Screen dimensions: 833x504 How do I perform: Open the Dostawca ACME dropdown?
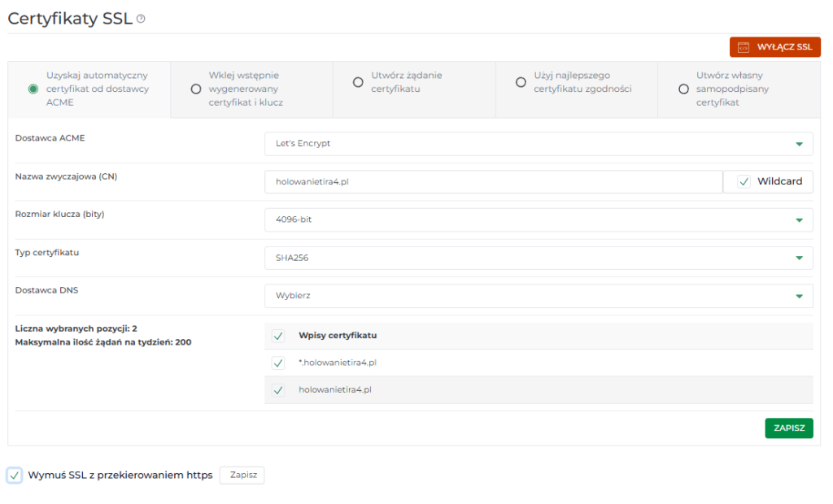coord(801,143)
